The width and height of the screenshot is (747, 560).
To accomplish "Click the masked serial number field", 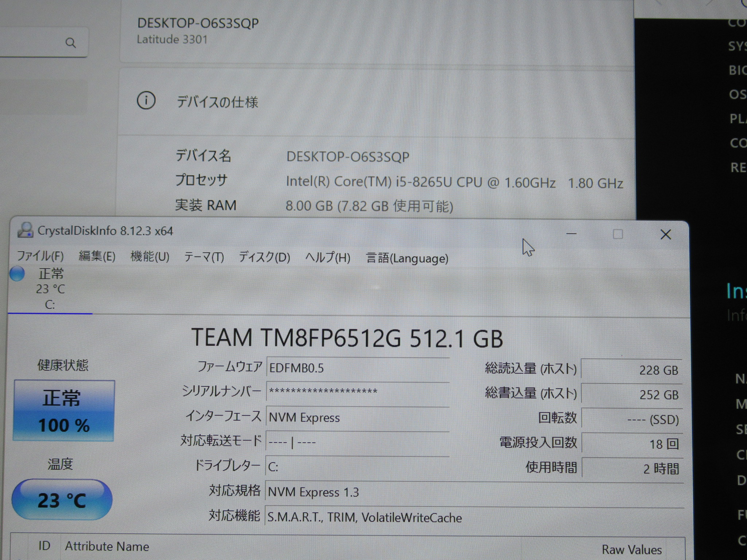I will 358,392.
